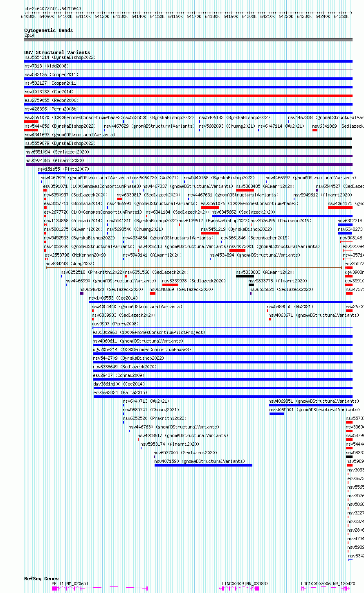Open the nsv1006553 (Coe2014) label

tap(113, 298)
